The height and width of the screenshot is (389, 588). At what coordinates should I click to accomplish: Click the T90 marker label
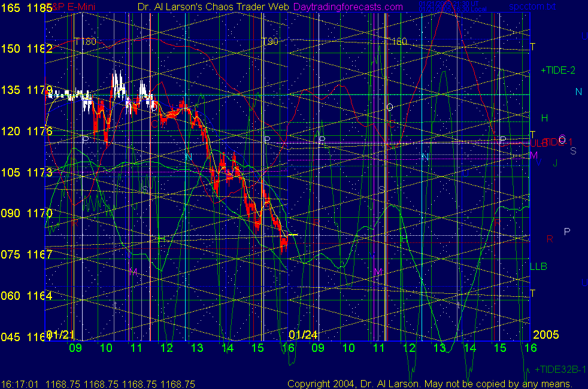270,41
